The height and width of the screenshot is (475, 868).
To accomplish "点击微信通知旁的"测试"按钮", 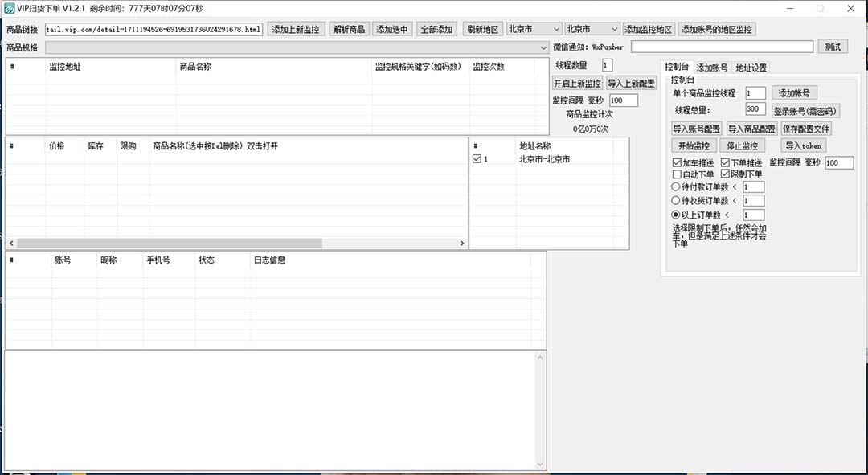I will tap(832, 47).
